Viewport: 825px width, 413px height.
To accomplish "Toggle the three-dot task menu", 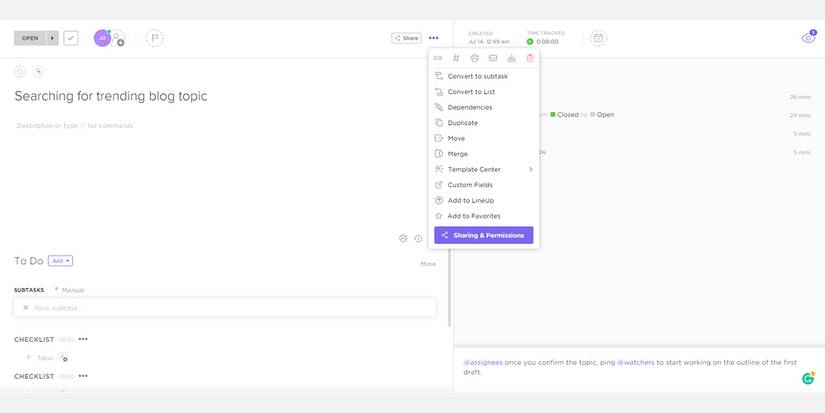I will pos(434,38).
